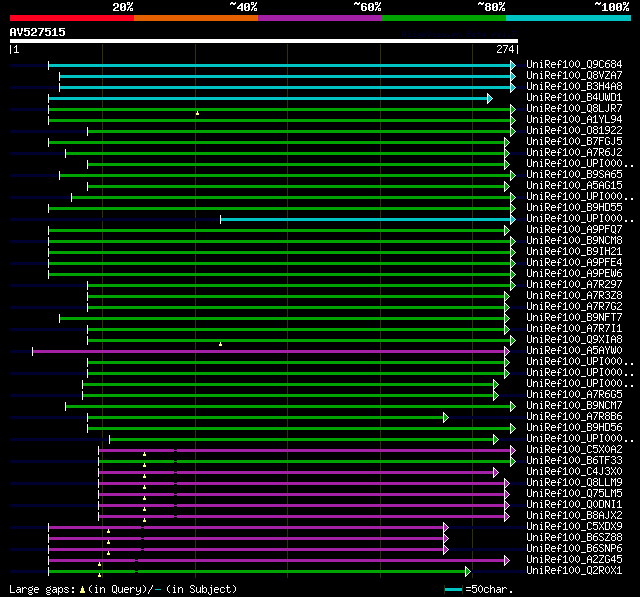
Task: Click the cyan alignment bar for Q9C684
Action: click(280, 65)
